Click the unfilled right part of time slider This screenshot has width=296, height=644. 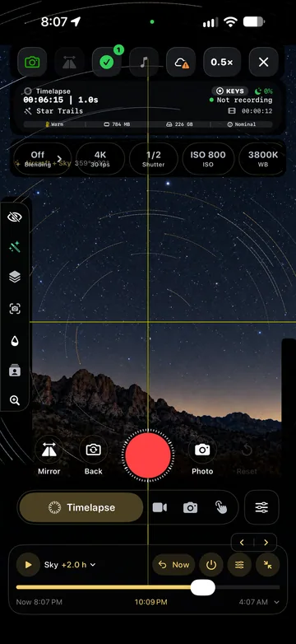pyautogui.click(x=247, y=587)
